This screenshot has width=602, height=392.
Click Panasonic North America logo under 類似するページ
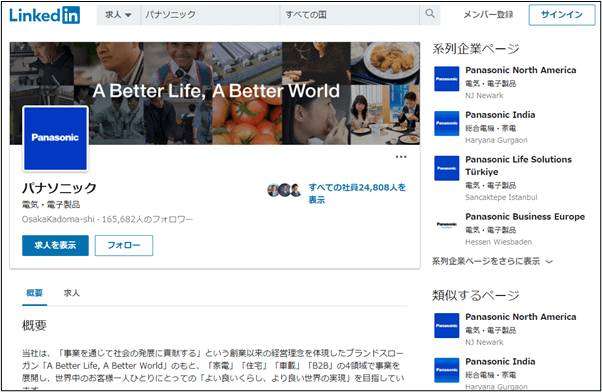[447, 326]
